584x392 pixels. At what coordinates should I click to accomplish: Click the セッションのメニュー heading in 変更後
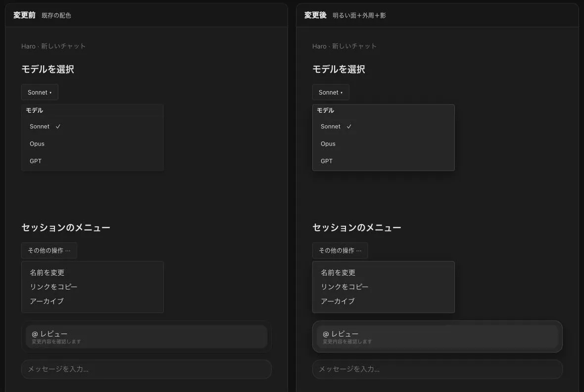[357, 228]
